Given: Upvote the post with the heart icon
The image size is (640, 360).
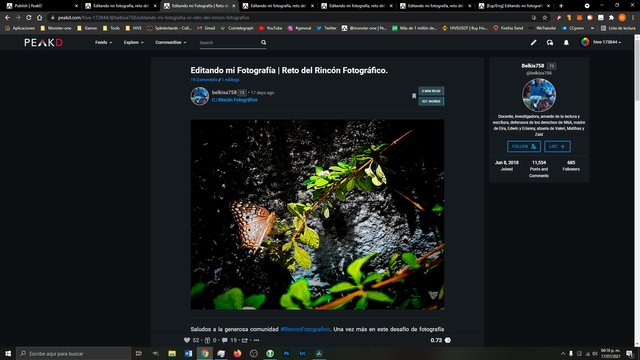Looking at the screenshot, I should click(187, 340).
